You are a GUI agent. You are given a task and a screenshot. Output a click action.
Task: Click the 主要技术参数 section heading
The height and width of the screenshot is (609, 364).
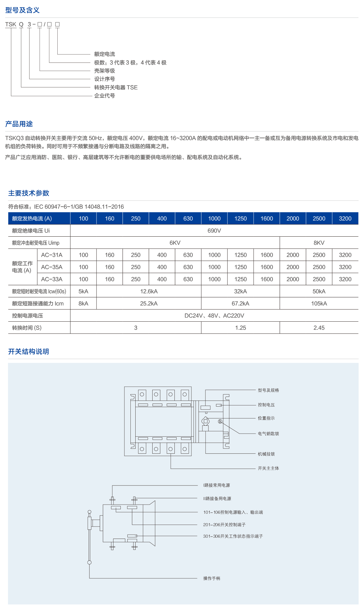[x=29, y=193]
